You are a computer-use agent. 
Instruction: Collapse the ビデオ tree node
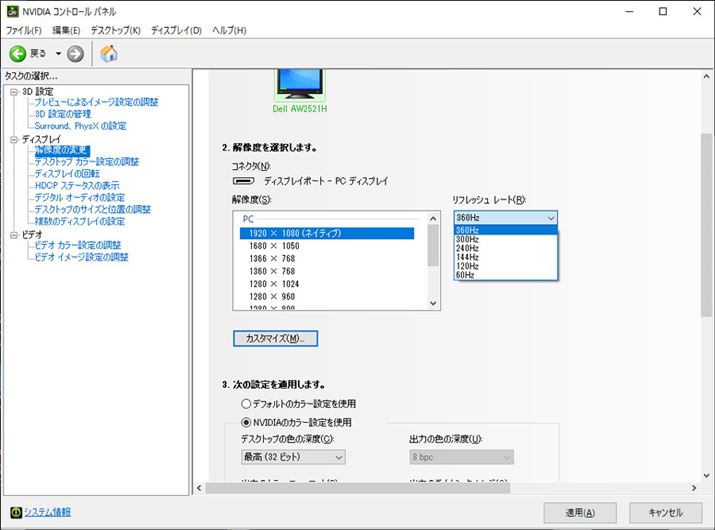coord(14,234)
